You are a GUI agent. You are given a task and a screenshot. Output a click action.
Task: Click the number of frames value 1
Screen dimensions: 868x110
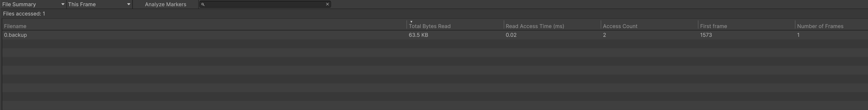click(798, 35)
